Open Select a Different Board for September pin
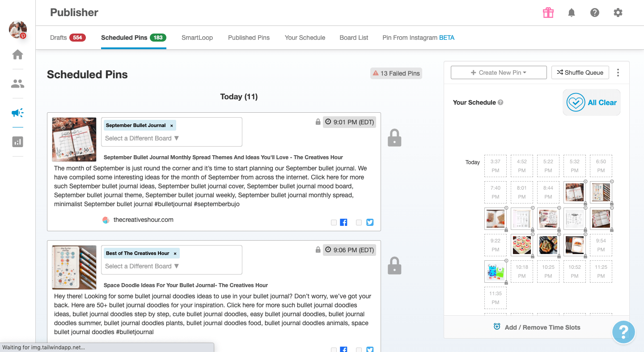644x352 pixels. click(142, 138)
